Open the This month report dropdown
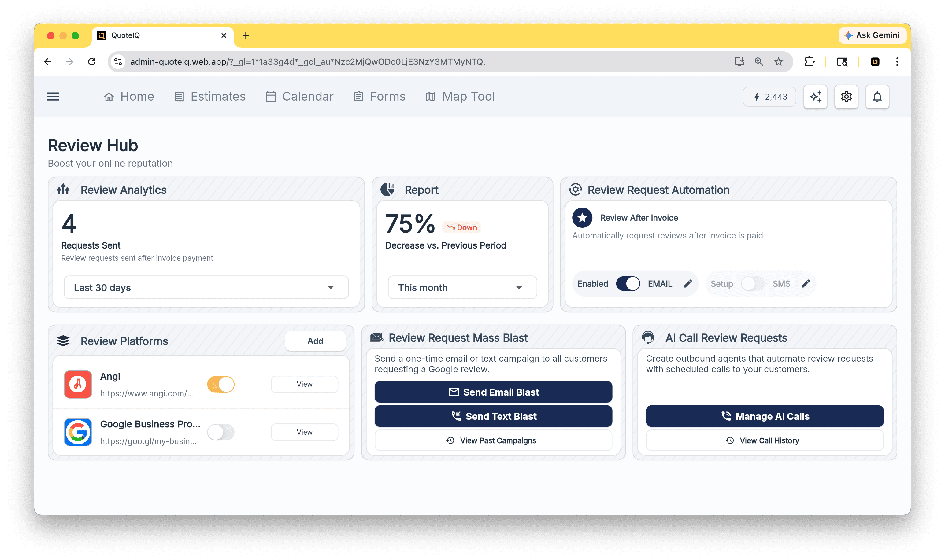This screenshot has width=945, height=560. coord(462,287)
